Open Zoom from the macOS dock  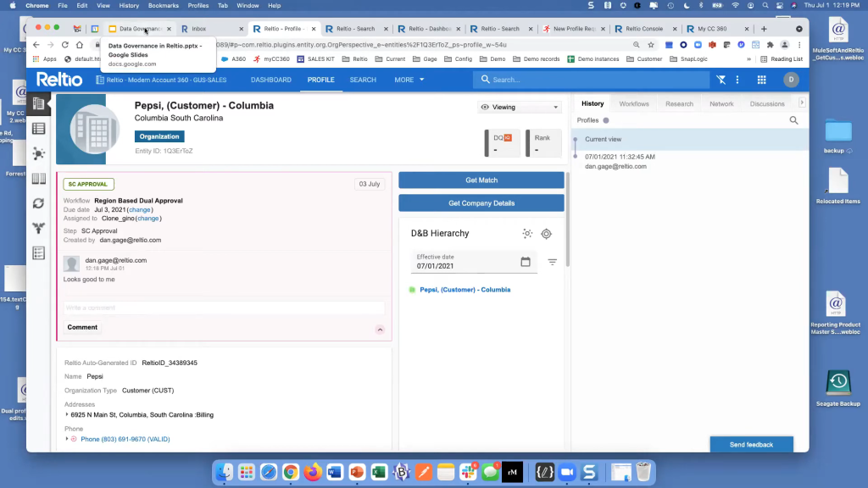click(566, 472)
